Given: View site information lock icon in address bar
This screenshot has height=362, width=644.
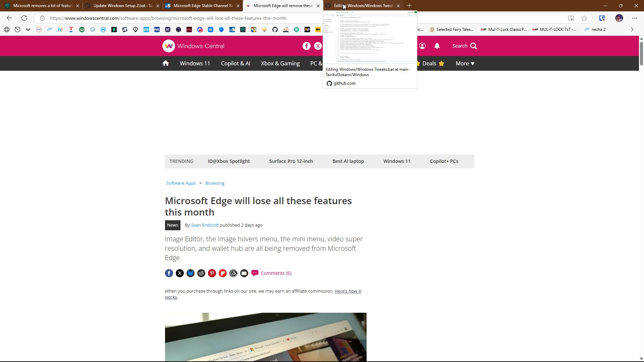Looking at the screenshot, I should pos(42,18).
